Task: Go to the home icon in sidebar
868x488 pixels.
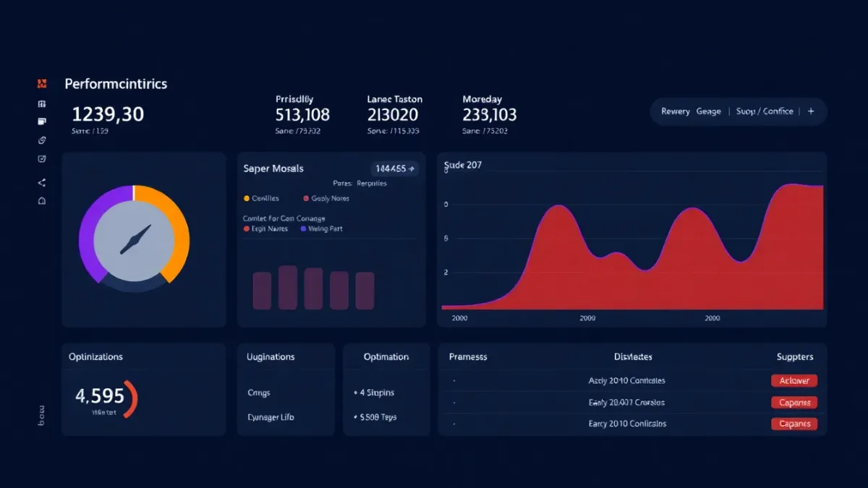Action: coord(41,201)
